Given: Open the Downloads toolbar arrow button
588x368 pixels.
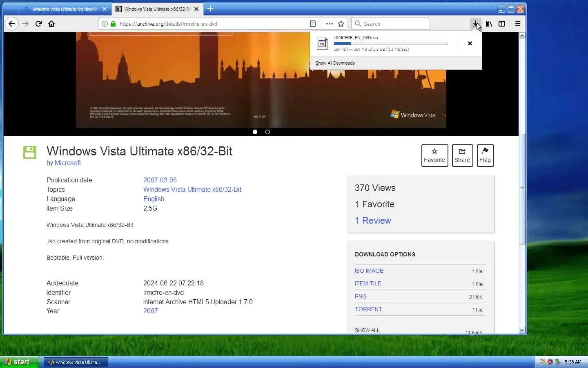Looking at the screenshot, I should click(475, 24).
